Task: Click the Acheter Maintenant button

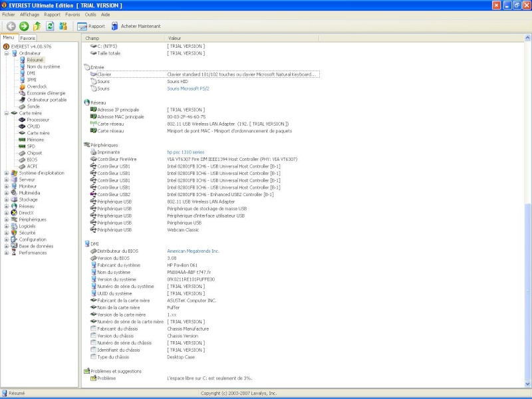Action: click(136, 26)
